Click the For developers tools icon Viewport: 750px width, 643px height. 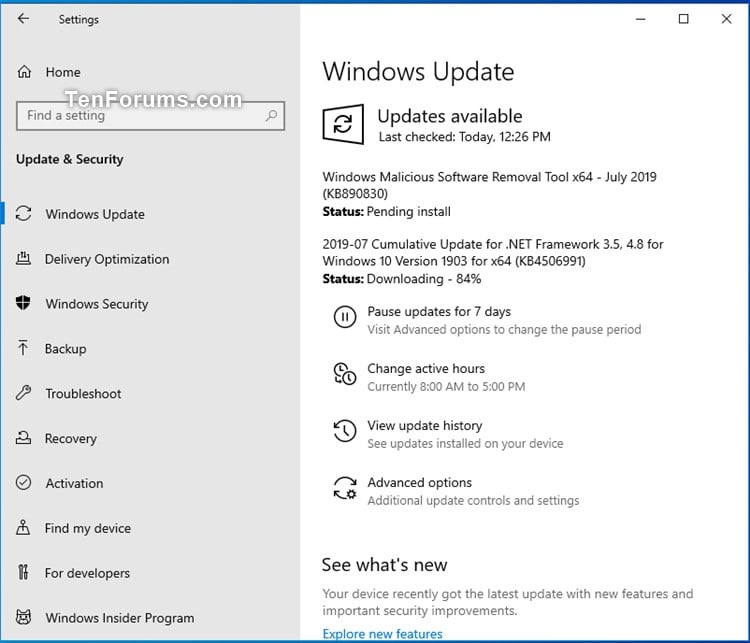point(23,572)
